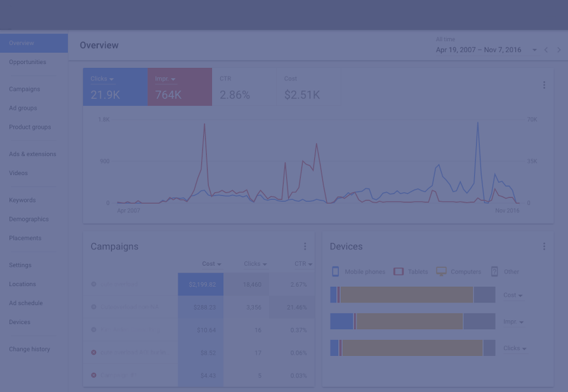Toggle the CTR metric tile
This screenshot has width=568, height=392.
point(244,88)
